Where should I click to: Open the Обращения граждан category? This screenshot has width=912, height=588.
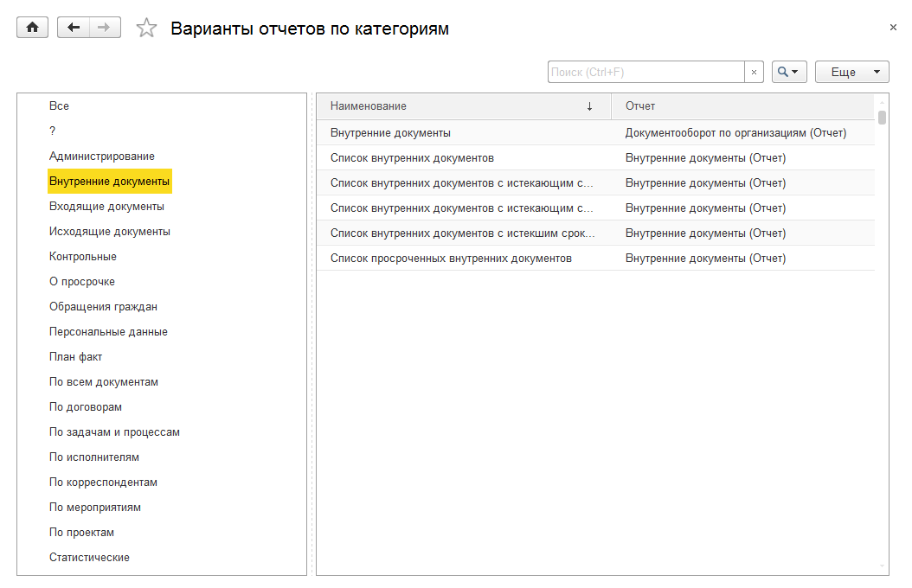coord(103,307)
